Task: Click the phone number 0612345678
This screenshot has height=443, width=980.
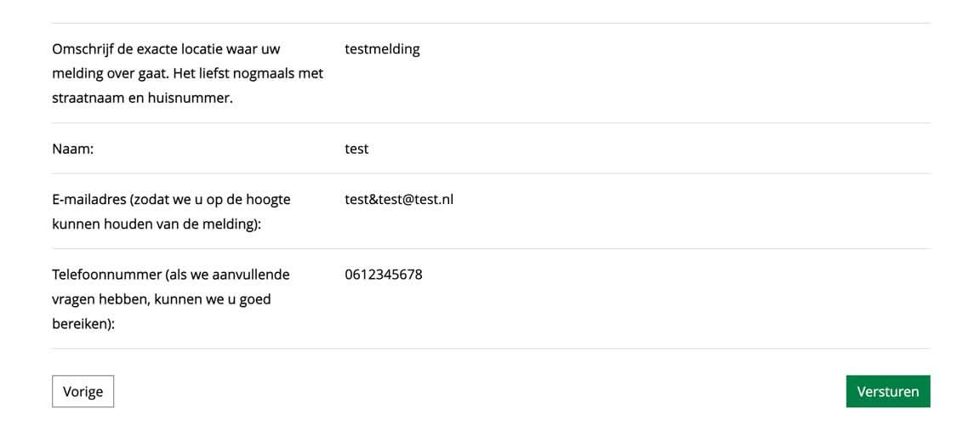Action: 384,275
